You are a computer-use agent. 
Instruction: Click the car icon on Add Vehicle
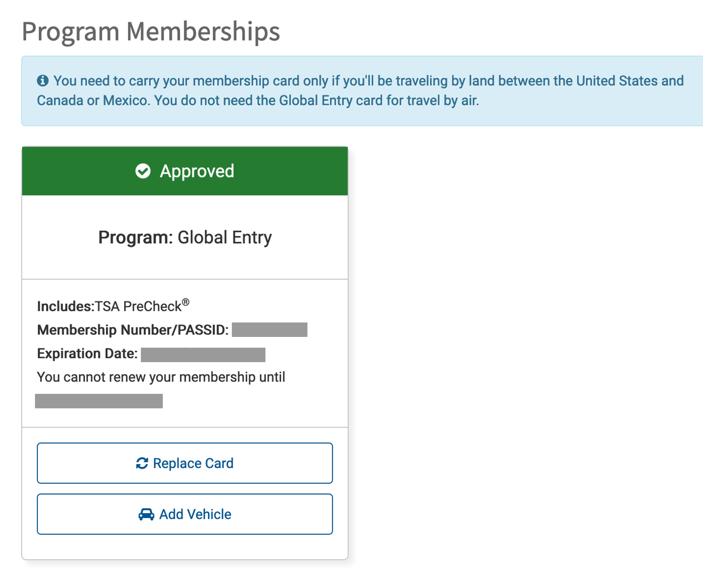[x=146, y=514]
